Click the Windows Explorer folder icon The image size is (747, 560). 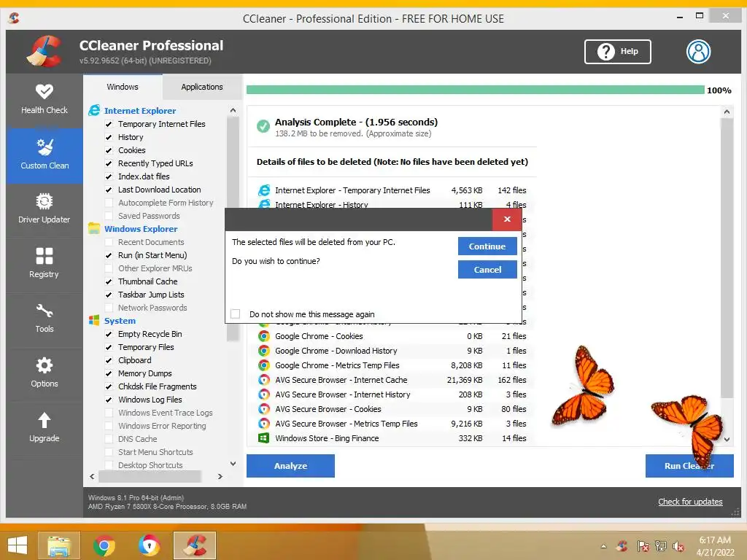pyautogui.click(x=94, y=228)
